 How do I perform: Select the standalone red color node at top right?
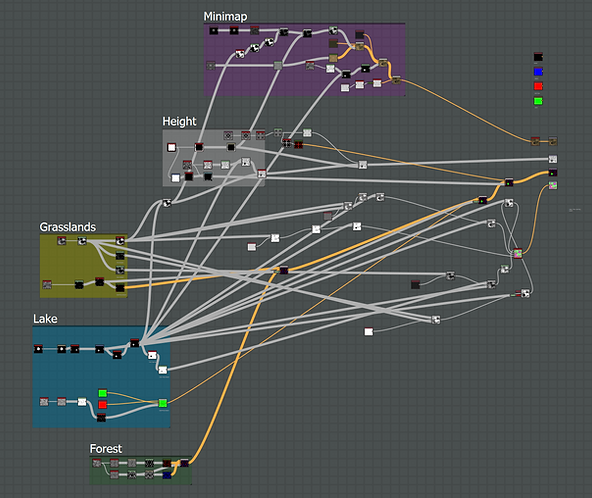(x=538, y=86)
